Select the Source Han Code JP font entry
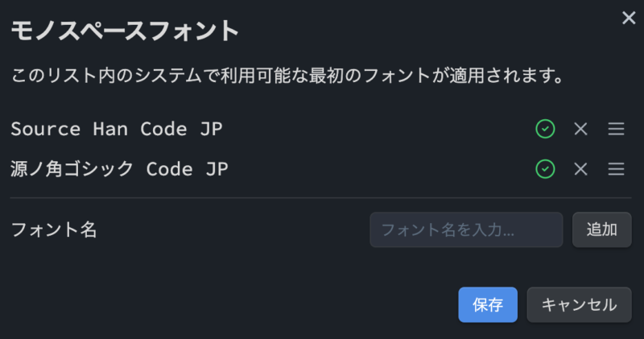This screenshot has width=644, height=339. point(116,129)
